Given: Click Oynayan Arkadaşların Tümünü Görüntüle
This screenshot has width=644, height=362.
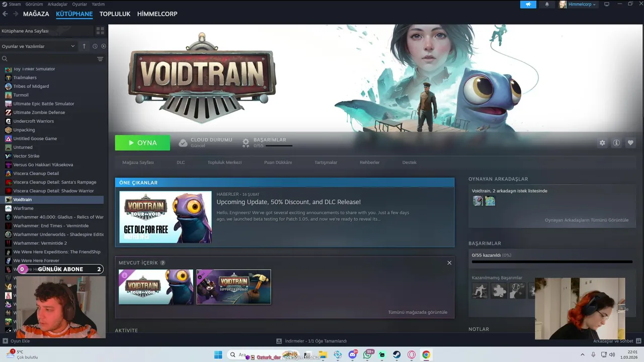Looking at the screenshot, I should pyautogui.click(x=587, y=220).
